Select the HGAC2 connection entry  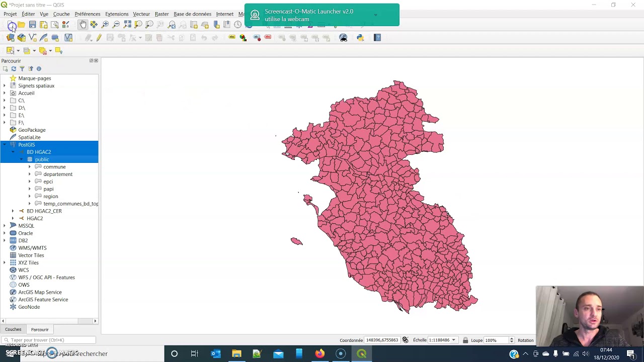35,218
